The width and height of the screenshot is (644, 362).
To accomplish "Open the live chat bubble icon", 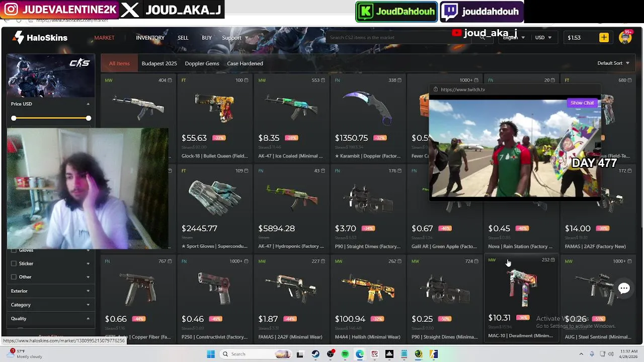I will [624, 288].
